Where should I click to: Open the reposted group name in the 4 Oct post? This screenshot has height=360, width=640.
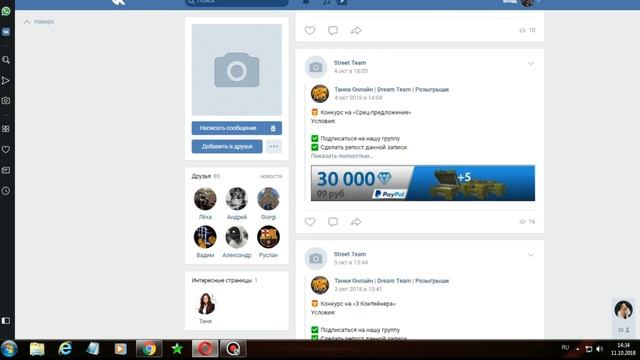tap(391, 89)
